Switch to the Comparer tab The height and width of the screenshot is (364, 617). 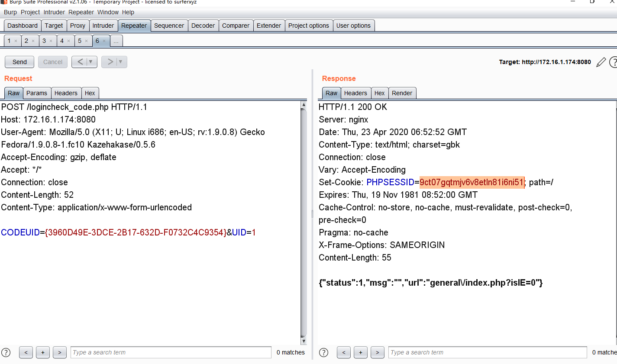[x=236, y=26]
